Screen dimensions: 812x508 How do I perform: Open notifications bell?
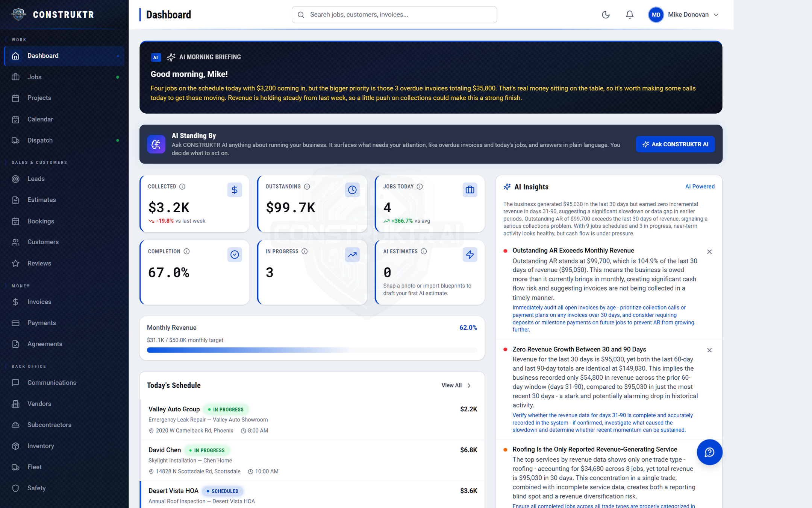tap(630, 15)
